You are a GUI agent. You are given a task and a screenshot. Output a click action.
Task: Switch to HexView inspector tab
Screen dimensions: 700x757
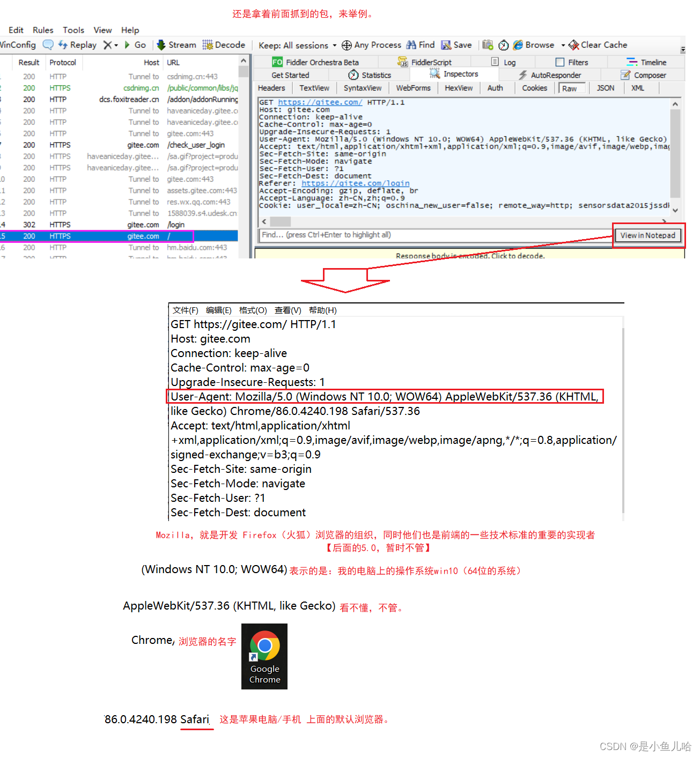pos(459,88)
